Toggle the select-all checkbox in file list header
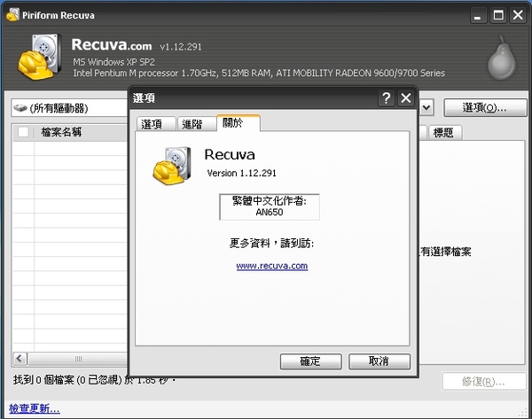 pos(23,132)
